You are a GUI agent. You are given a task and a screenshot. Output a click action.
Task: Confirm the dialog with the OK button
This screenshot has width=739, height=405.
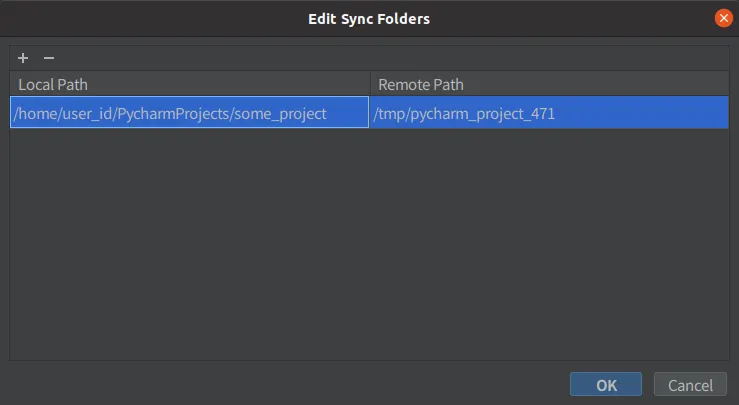click(x=606, y=385)
